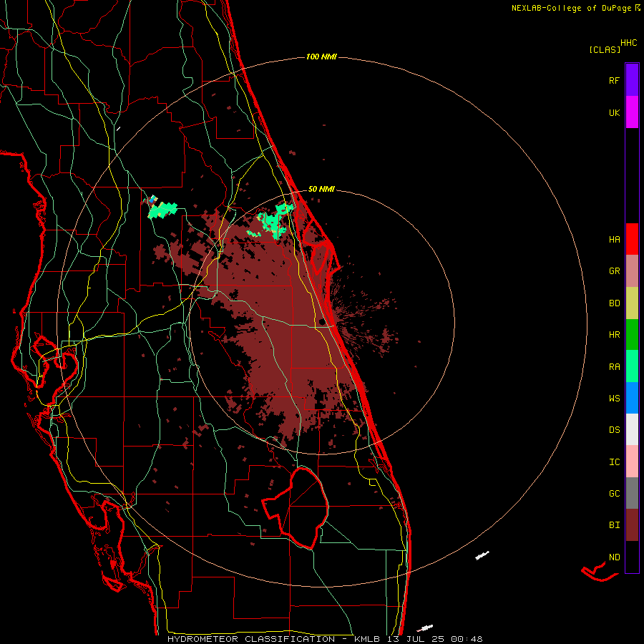Click the 'IC' legend label

click(x=614, y=462)
